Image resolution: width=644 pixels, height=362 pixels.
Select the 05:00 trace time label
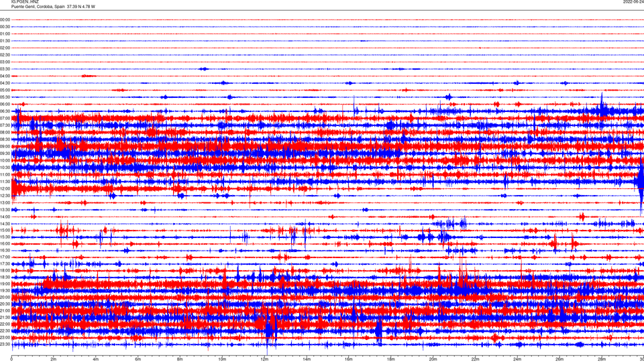pos(5,90)
